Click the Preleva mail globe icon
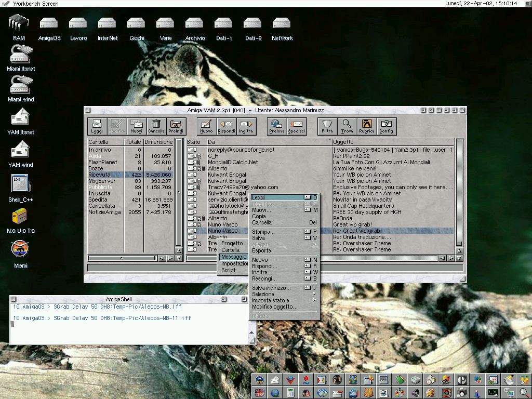Image resolution: width=532 pixels, height=399 pixels. (x=276, y=126)
